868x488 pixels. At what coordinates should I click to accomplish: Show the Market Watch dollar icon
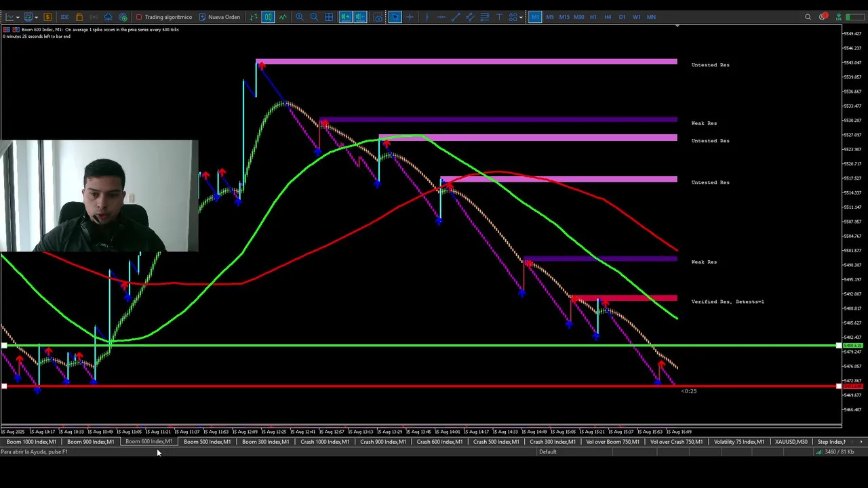point(47,17)
